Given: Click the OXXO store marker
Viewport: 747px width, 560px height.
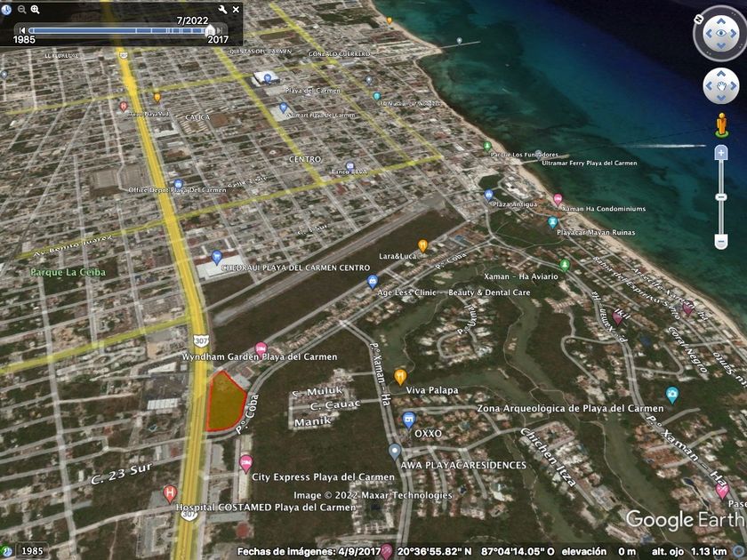Looking at the screenshot, I should [x=409, y=420].
